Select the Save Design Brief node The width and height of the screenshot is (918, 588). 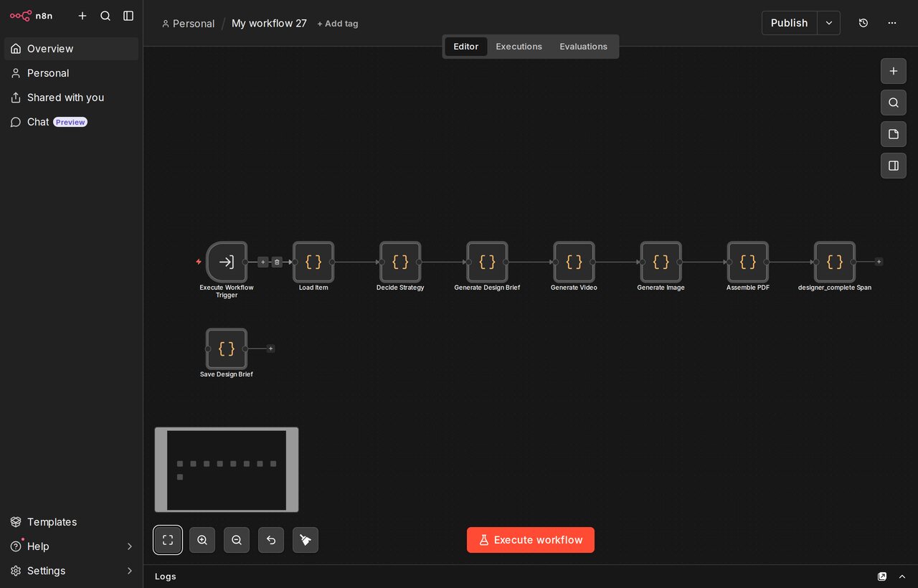[227, 348]
